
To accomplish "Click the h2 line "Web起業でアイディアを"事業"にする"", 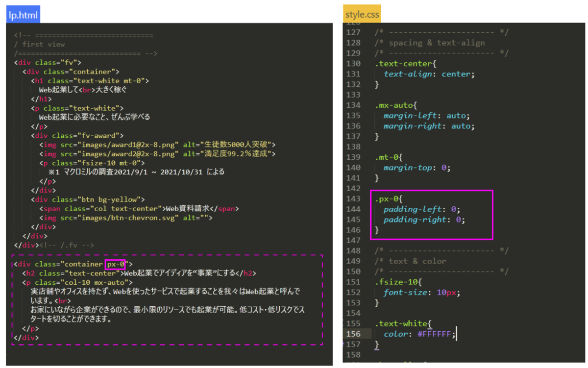I will coord(139,273).
